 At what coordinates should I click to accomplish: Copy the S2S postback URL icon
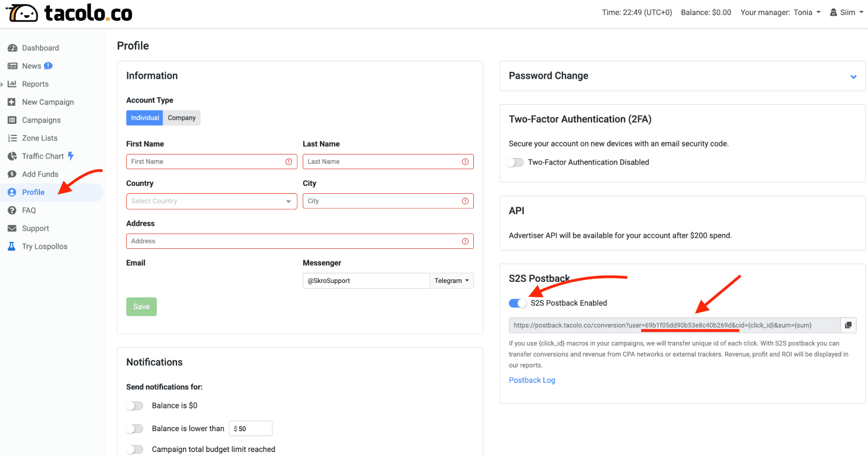tap(848, 325)
